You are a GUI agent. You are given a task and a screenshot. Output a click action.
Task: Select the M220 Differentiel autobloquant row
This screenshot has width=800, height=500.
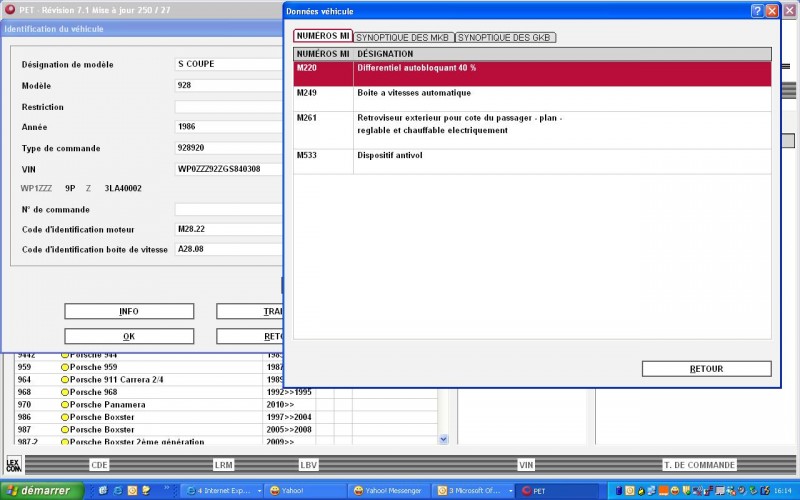click(x=532, y=74)
